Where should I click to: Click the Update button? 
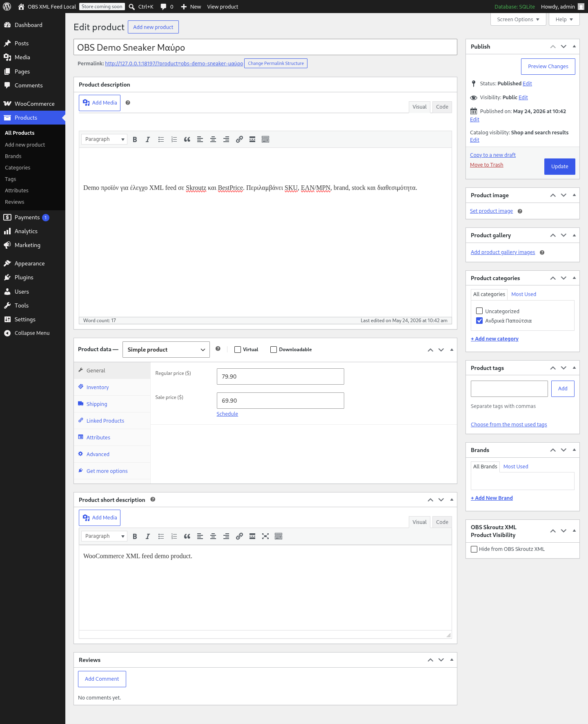(559, 167)
